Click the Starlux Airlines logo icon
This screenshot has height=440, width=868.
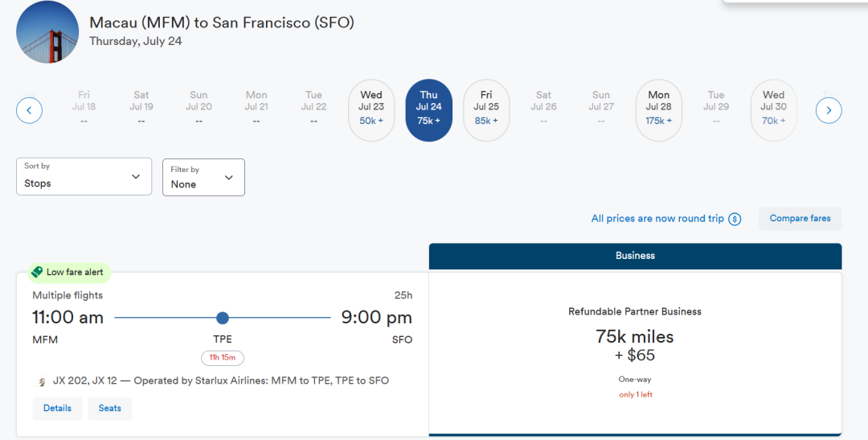[42, 381]
